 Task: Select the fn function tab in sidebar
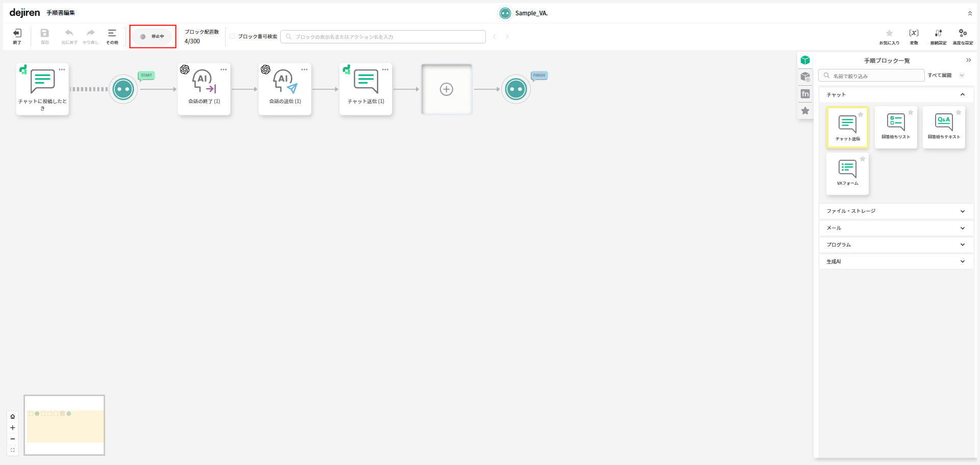click(x=805, y=94)
